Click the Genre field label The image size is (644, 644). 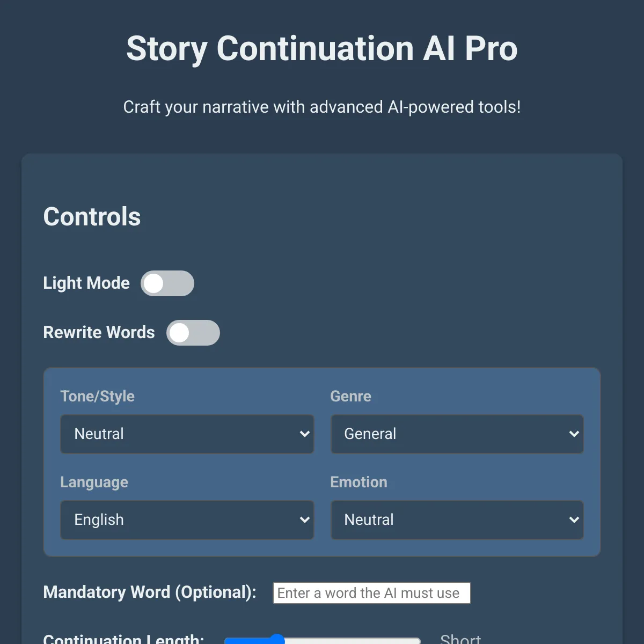(x=350, y=396)
